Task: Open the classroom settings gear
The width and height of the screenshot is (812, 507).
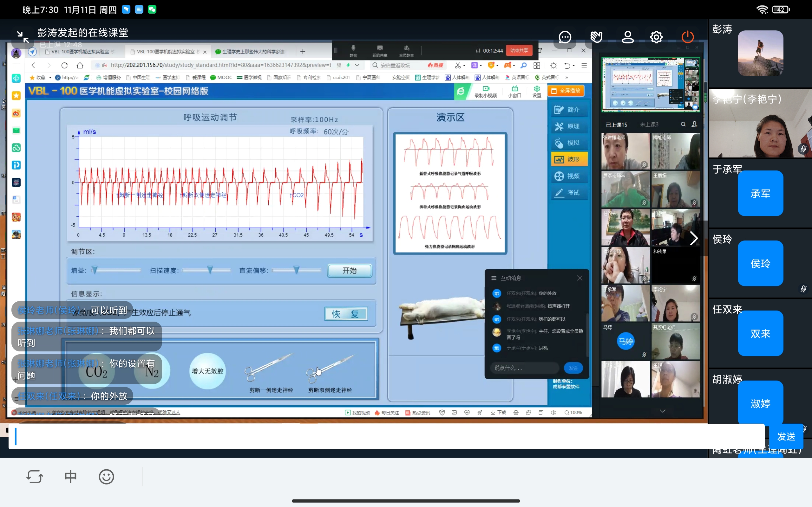Action: pos(656,37)
